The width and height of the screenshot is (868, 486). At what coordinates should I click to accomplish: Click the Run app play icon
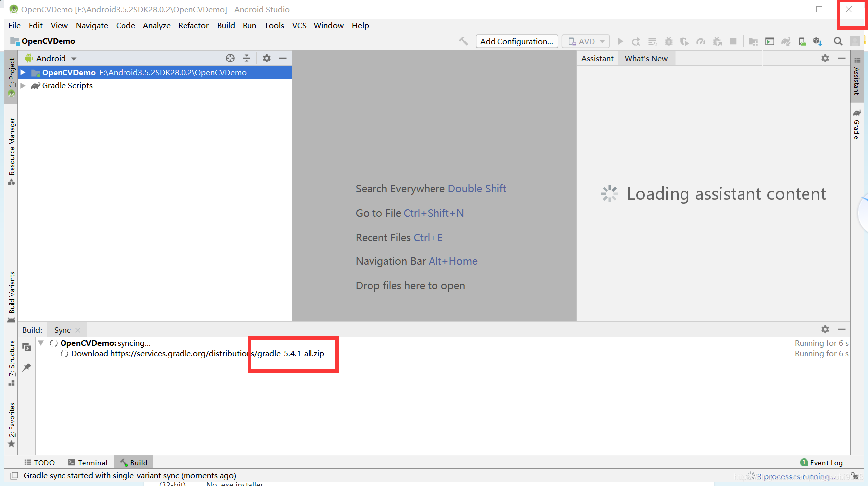tap(620, 41)
